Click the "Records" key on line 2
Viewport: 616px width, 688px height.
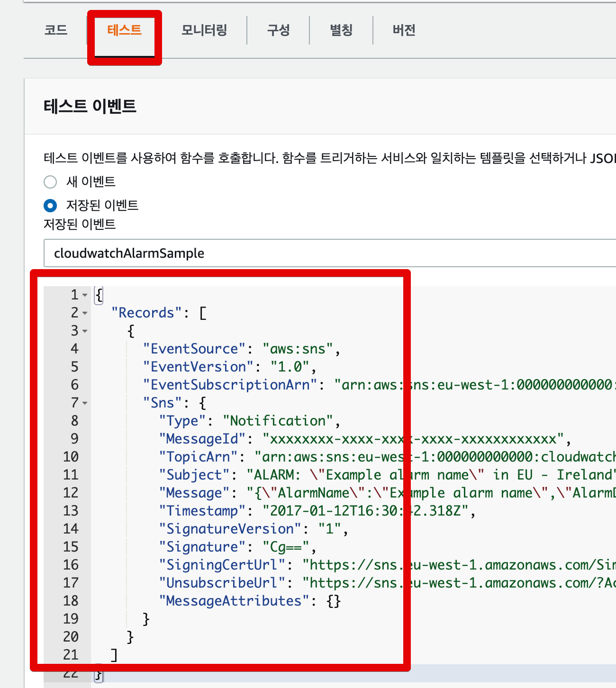click(146, 313)
